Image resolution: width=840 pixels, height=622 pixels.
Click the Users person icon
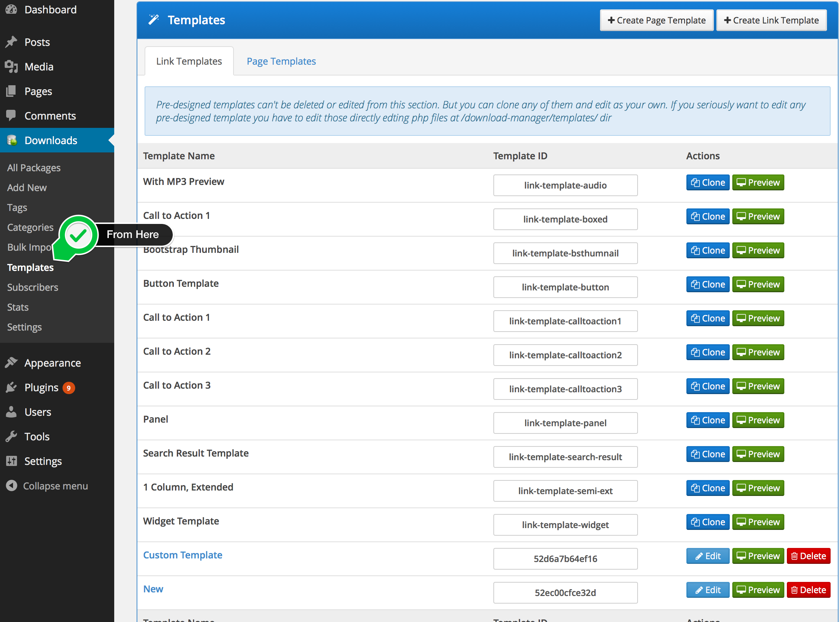point(11,412)
